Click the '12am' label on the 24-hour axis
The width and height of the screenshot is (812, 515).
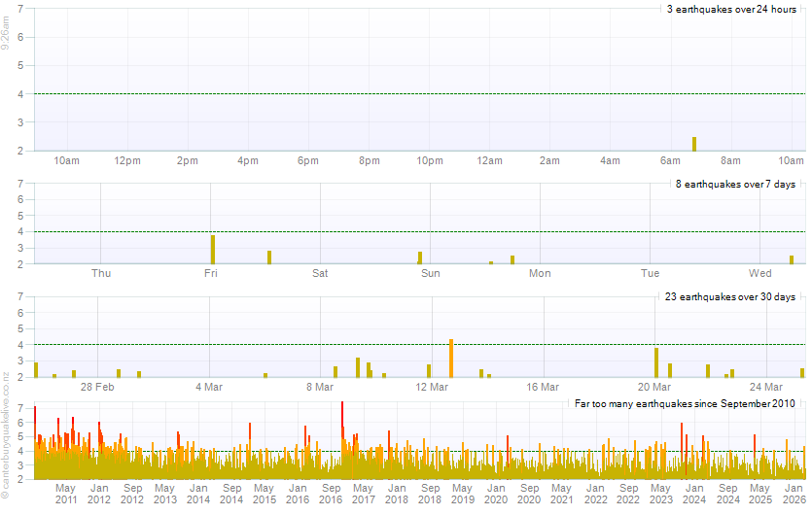pos(490,160)
